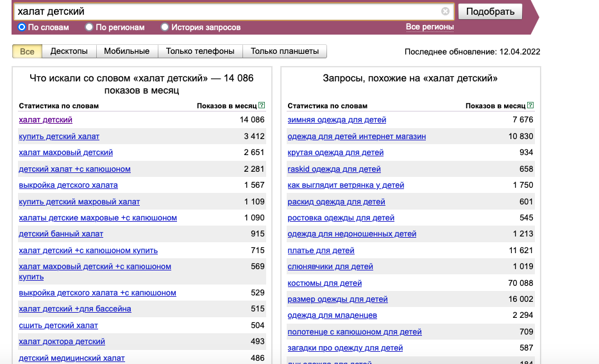Open help icon beside left 'Показов в месяц'
Viewport: 599px width, 364px height.
(x=262, y=105)
